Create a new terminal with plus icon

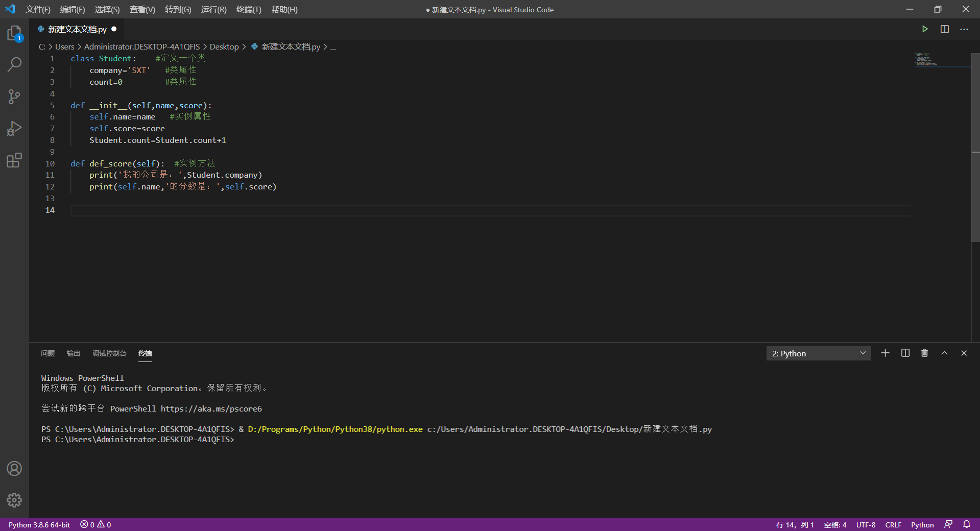[886, 353]
